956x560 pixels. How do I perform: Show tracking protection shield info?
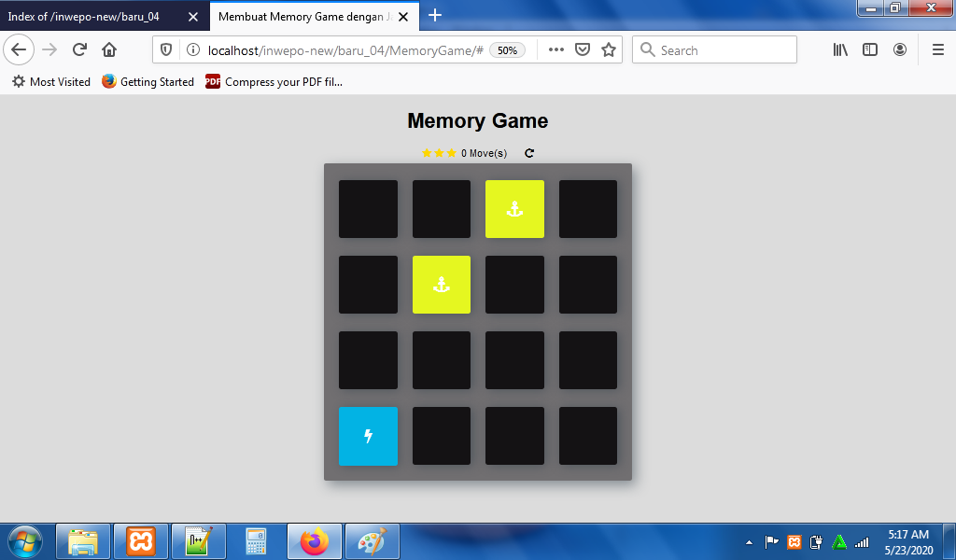click(166, 50)
